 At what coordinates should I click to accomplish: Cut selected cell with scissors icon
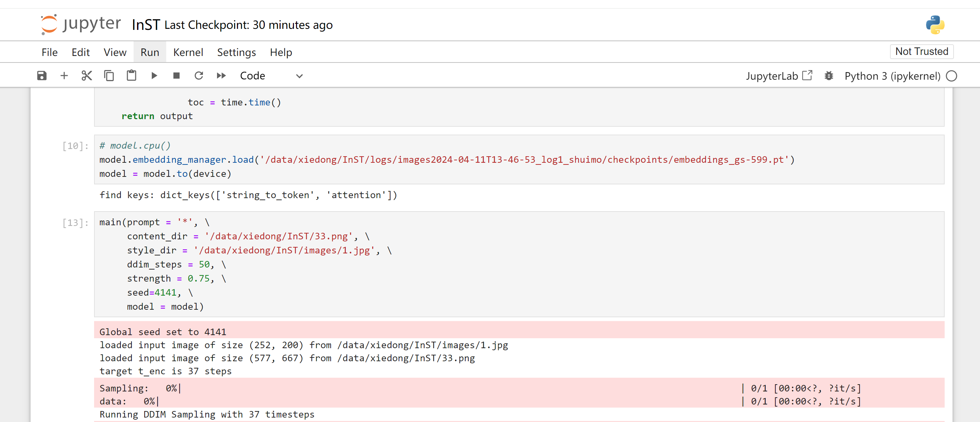coord(87,76)
